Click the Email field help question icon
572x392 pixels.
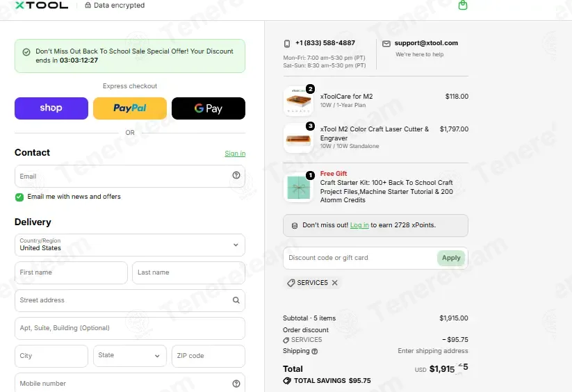[x=236, y=175]
